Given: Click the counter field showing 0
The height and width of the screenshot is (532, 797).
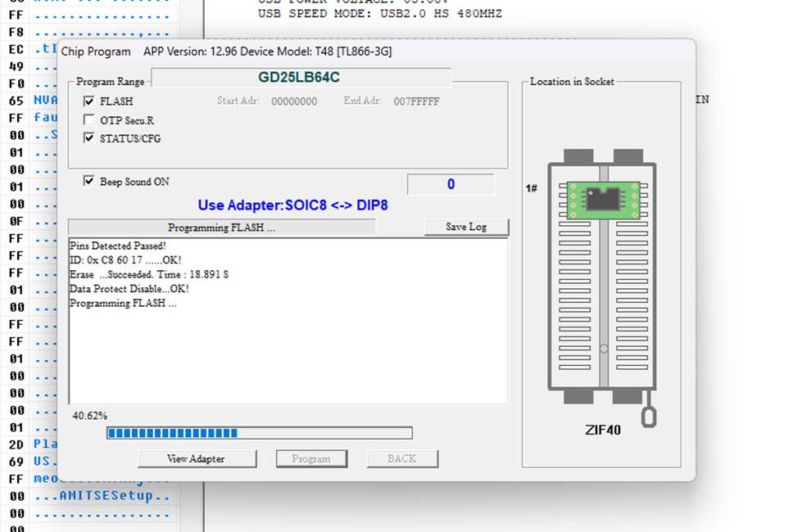Looking at the screenshot, I should coord(451,184).
